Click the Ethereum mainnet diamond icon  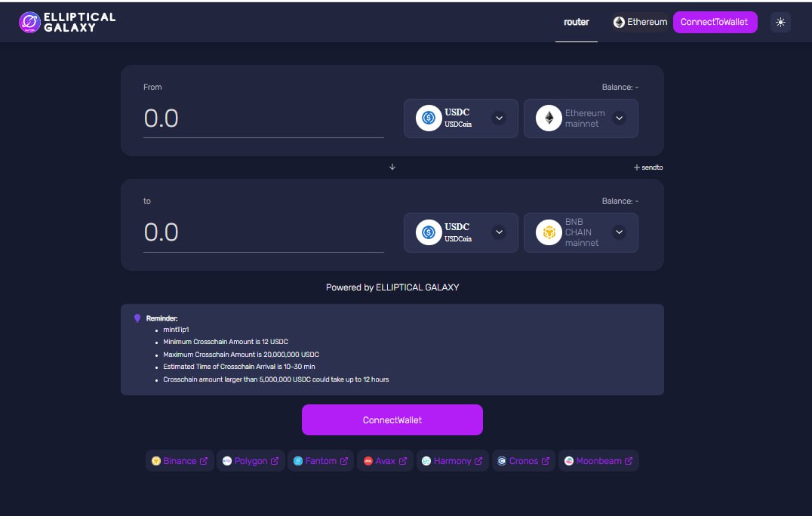549,118
